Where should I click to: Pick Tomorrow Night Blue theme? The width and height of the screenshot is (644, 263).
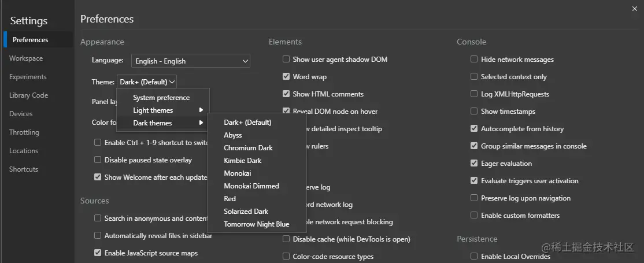coord(257,224)
